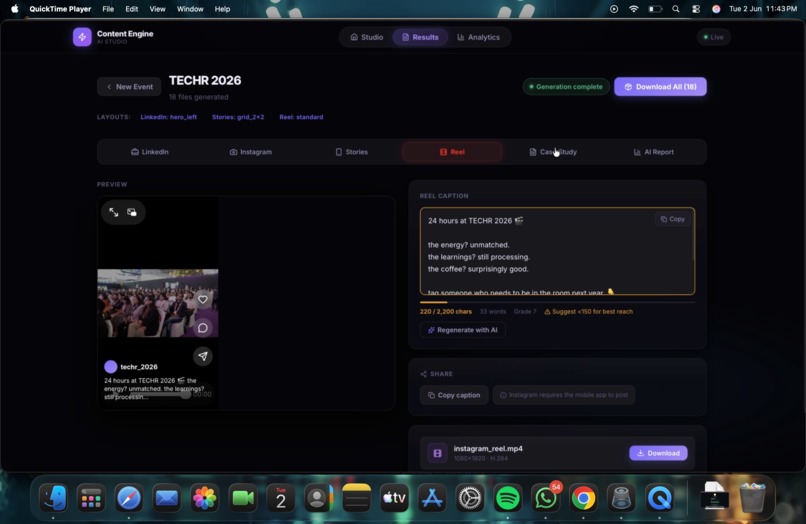Open the Case Study tab
The height and width of the screenshot is (524, 806).
click(x=553, y=152)
